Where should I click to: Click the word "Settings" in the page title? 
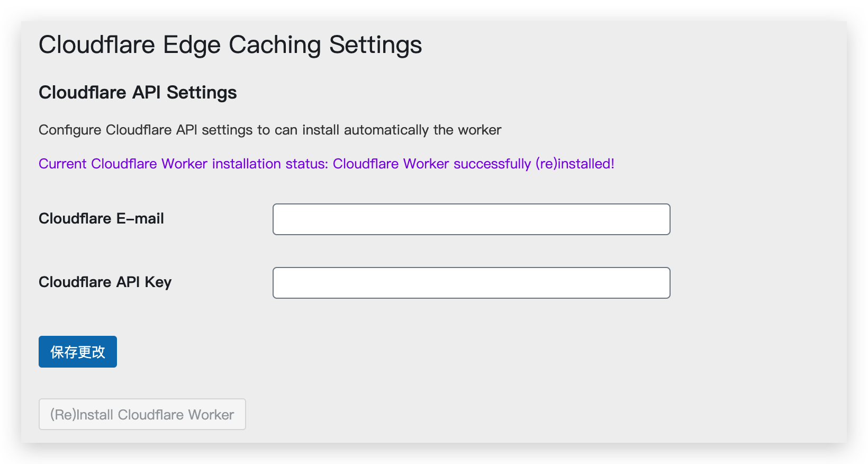click(x=375, y=44)
